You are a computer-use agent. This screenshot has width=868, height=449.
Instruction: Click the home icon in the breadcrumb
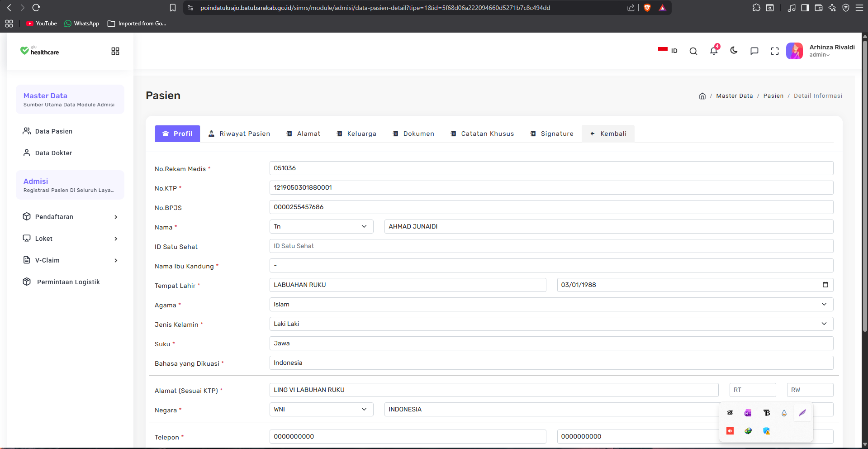(702, 96)
